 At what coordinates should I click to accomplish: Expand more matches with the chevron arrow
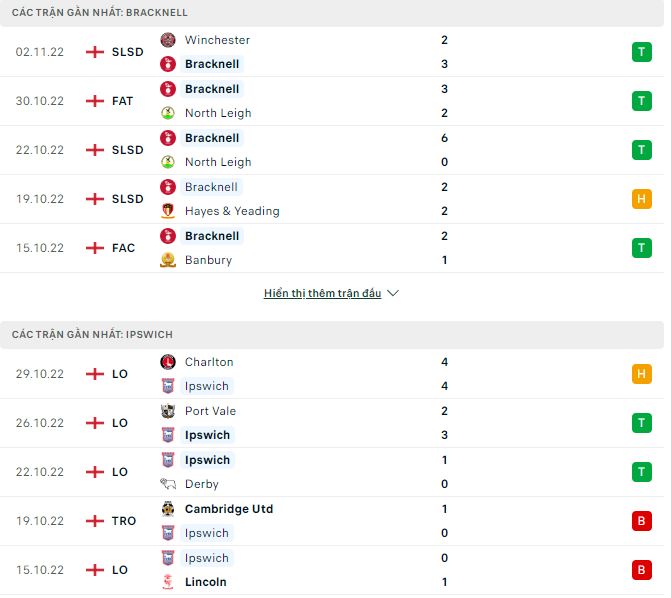click(x=393, y=293)
